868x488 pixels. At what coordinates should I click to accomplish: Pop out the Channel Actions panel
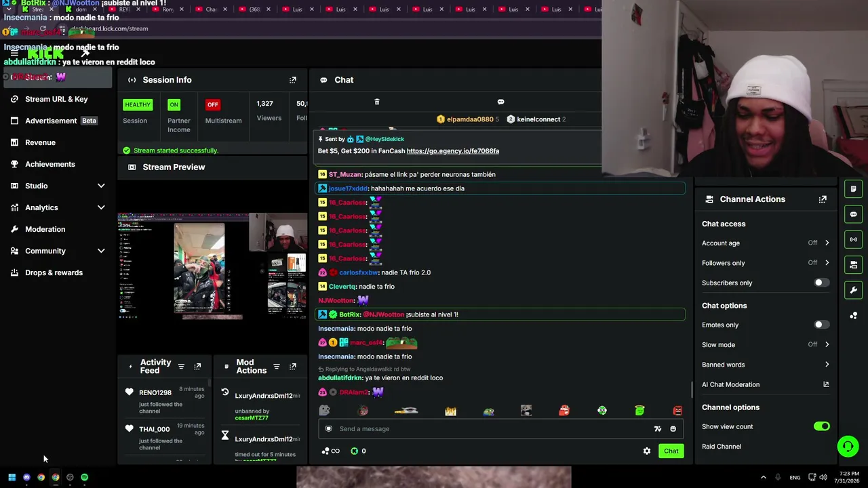click(x=823, y=199)
